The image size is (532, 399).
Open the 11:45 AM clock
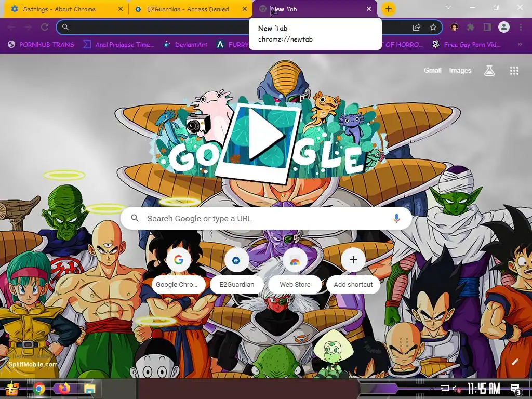[x=484, y=389]
